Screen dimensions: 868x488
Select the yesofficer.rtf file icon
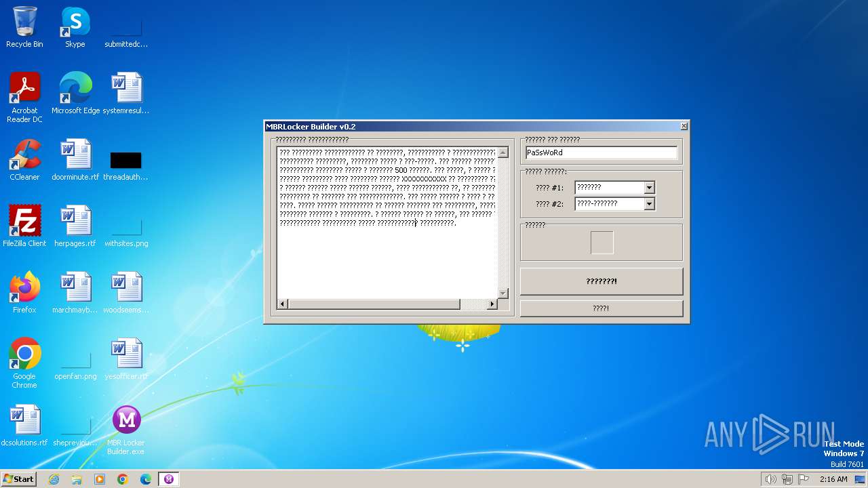[x=126, y=359]
